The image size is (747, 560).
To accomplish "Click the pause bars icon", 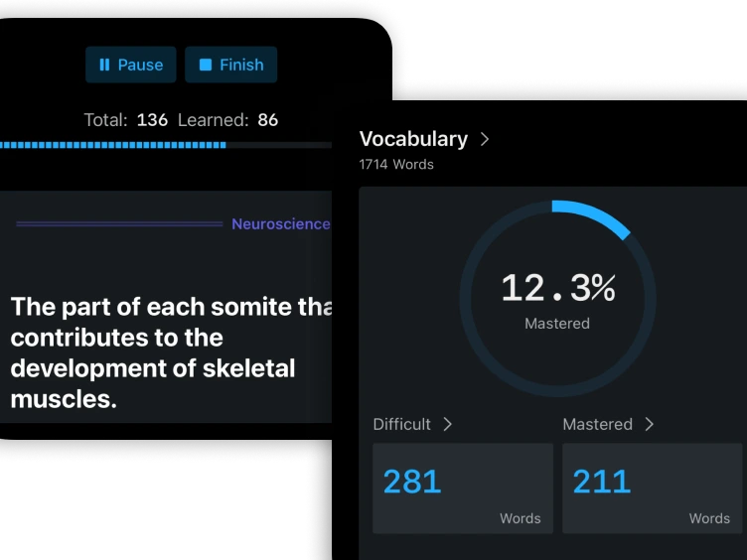I will pyautogui.click(x=104, y=65).
